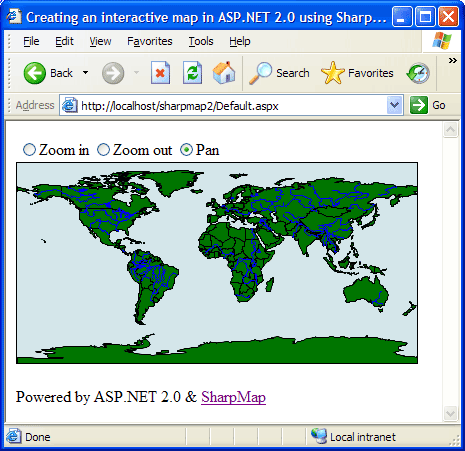Expand the address bar URL dropdown
Image resolution: width=465 pixels, height=451 pixels.
click(x=395, y=105)
